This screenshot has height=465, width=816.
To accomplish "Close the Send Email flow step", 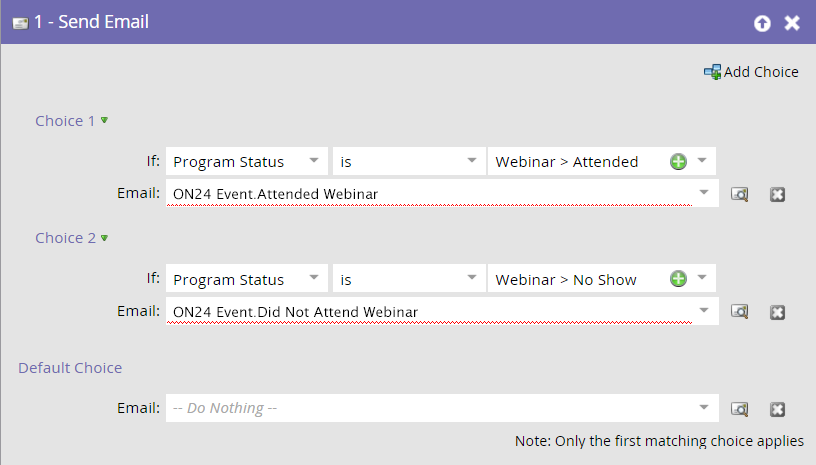I will 793,23.
